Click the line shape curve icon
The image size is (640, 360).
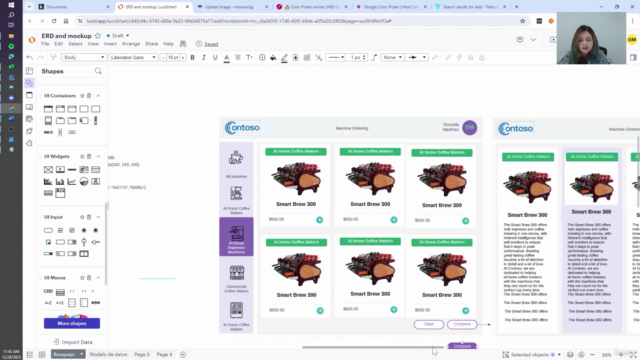tap(374, 58)
